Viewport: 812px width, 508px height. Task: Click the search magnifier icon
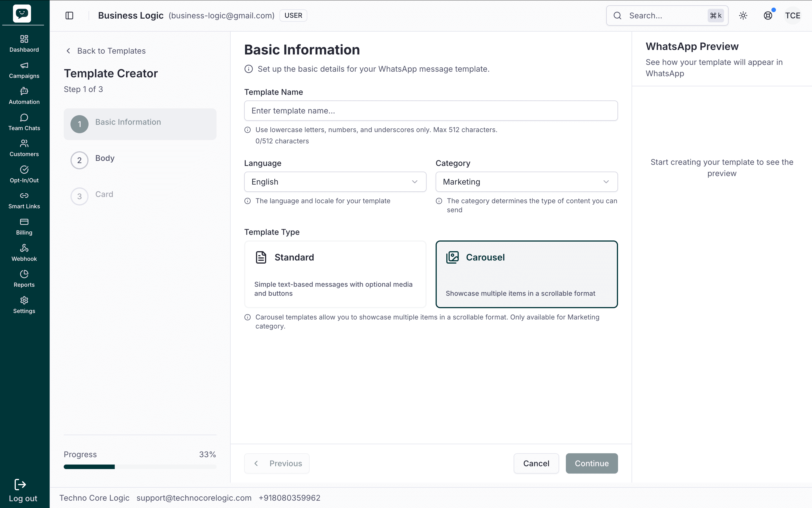point(617,16)
